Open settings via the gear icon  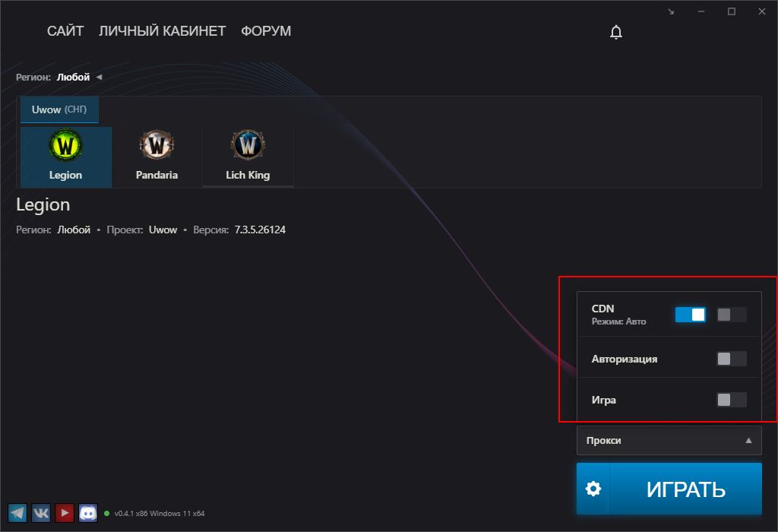pyautogui.click(x=593, y=489)
